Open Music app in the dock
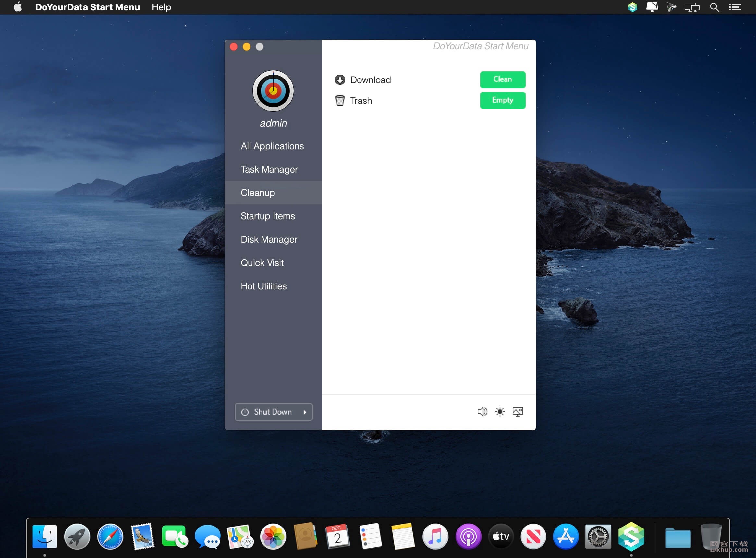The height and width of the screenshot is (558, 756). click(x=435, y=536)
